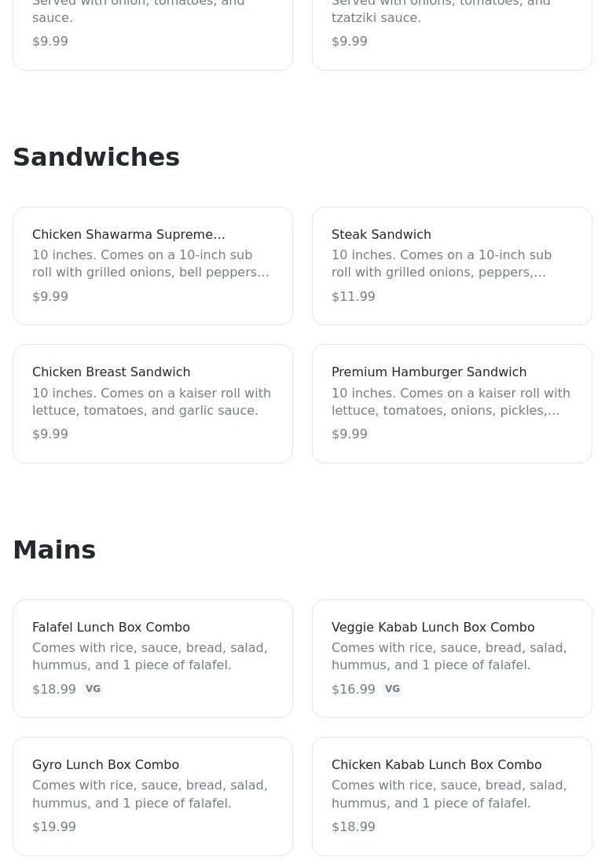The width and height of the screenshot is (605, 868).
Task: Click the $18.99 Chicken Kabab combo price
Action: (x=353, y=826)
